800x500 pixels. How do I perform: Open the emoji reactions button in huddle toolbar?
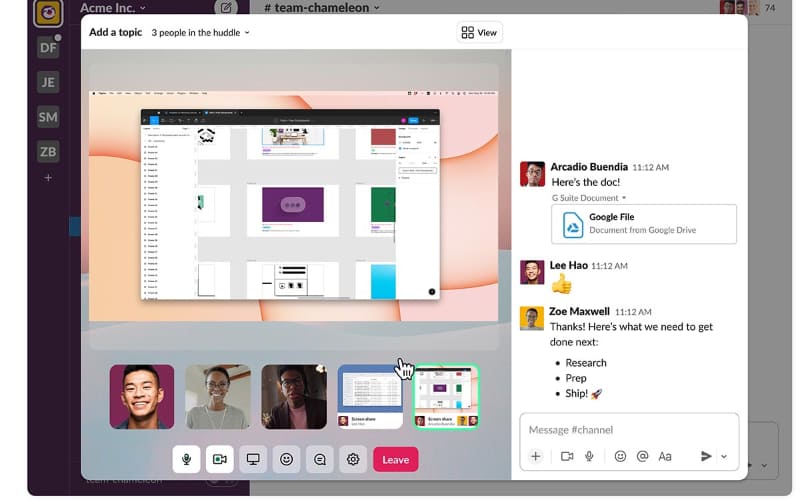pos(286,460)
